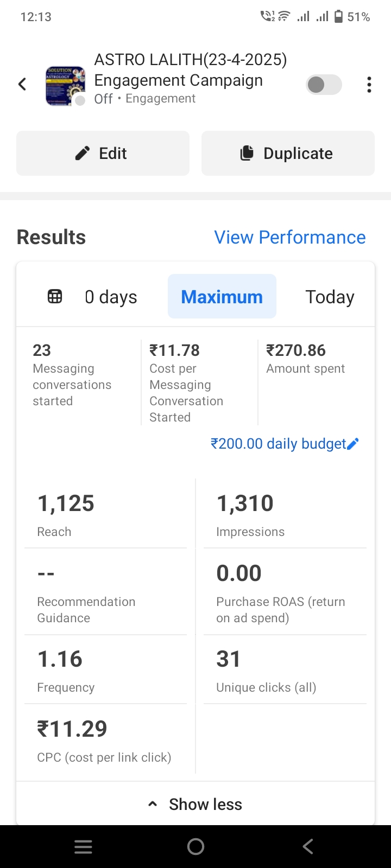Switch to the Today tab
This screenshot has width=391, height=868.
point(330,297)
